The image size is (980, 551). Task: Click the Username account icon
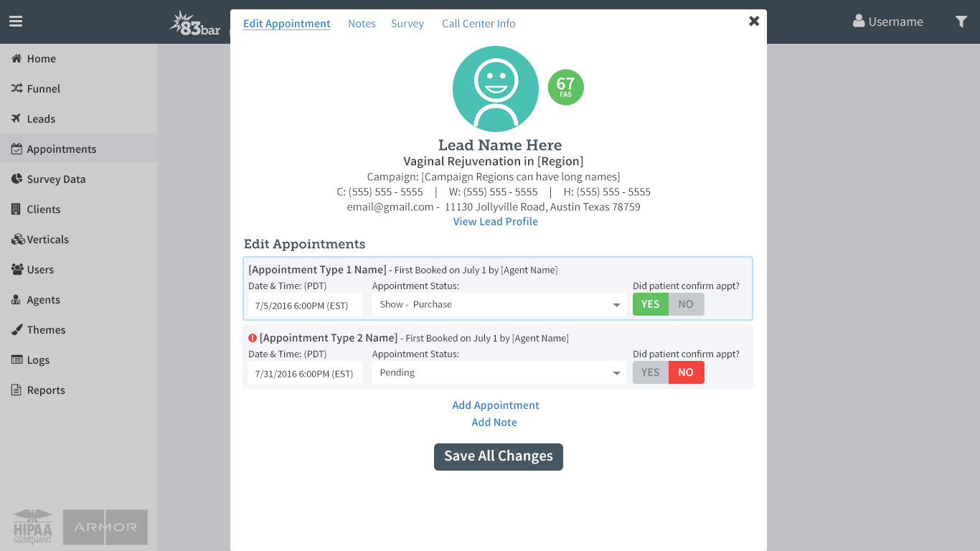tap(859, 21)
